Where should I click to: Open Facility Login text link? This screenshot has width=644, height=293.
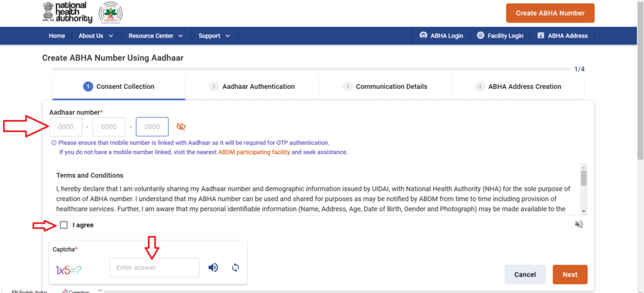pyautogui.click(x=506, y=36)
